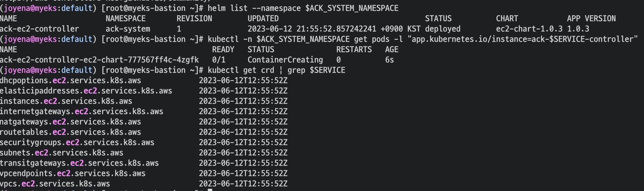The width and height of the screenshot is (644, 191).
Task: Click elasticipaddresses.ec2.services.k8s.aws entry
Action: pos(86,91)
